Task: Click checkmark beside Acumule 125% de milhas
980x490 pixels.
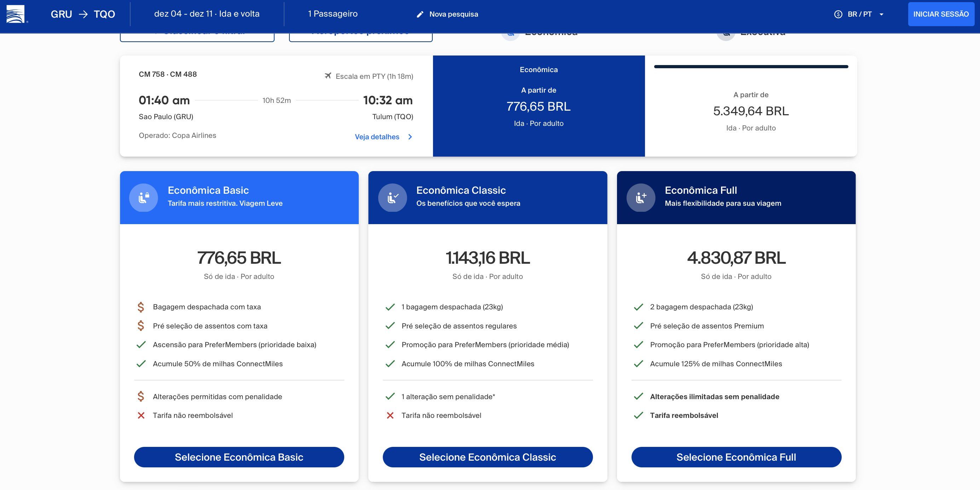Action: click(638, 364)
